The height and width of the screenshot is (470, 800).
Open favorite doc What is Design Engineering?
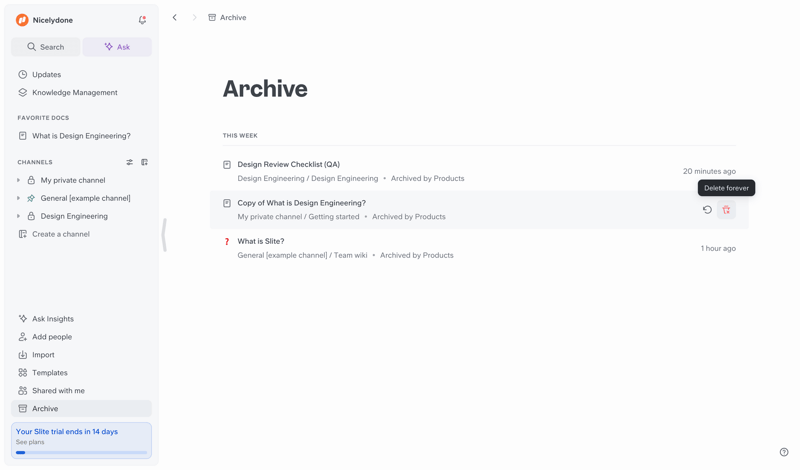81,136
